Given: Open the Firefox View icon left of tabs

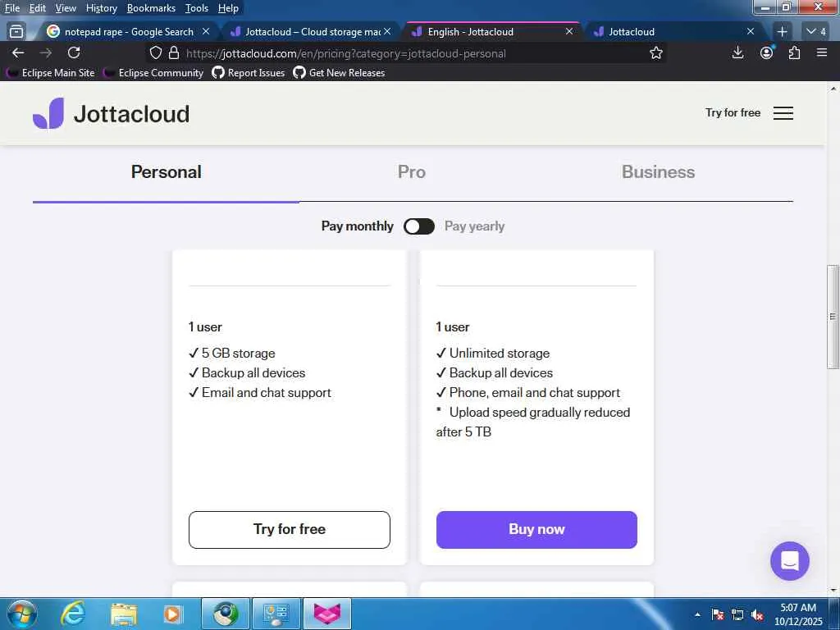Looking at the screenshot, I should point(16,32).
